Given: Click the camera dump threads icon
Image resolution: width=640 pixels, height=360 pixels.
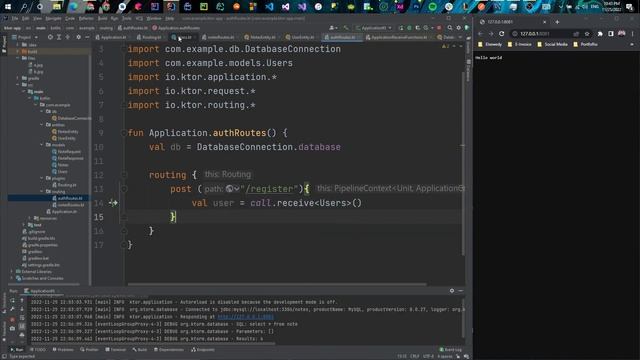Looking at the screenshot, I should (x=13, y=328).
